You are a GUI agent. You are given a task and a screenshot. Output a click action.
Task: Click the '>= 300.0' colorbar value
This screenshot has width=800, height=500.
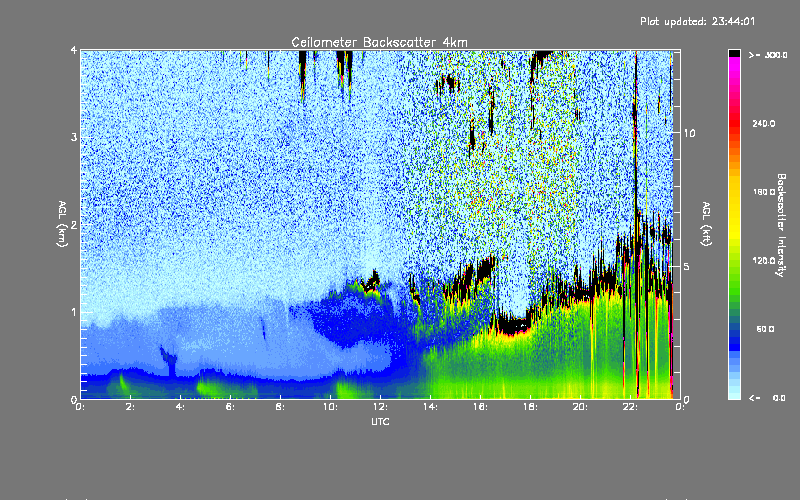click(768, 55)
